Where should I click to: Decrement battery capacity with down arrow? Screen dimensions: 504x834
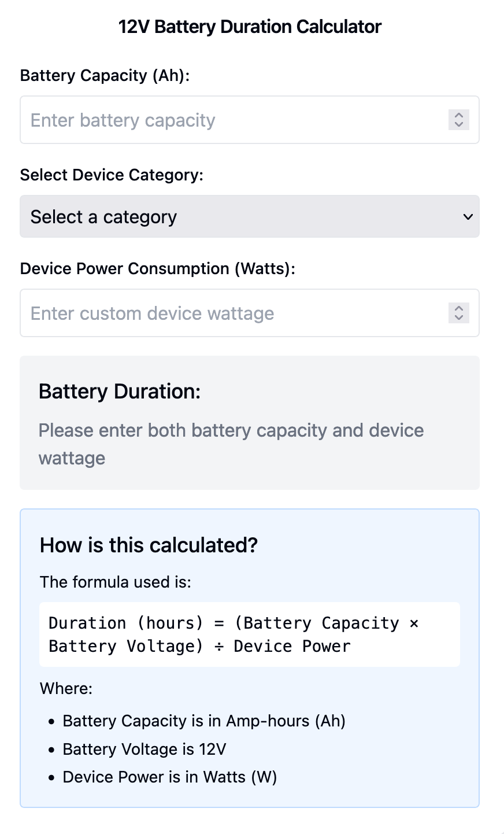pos(459,124)
